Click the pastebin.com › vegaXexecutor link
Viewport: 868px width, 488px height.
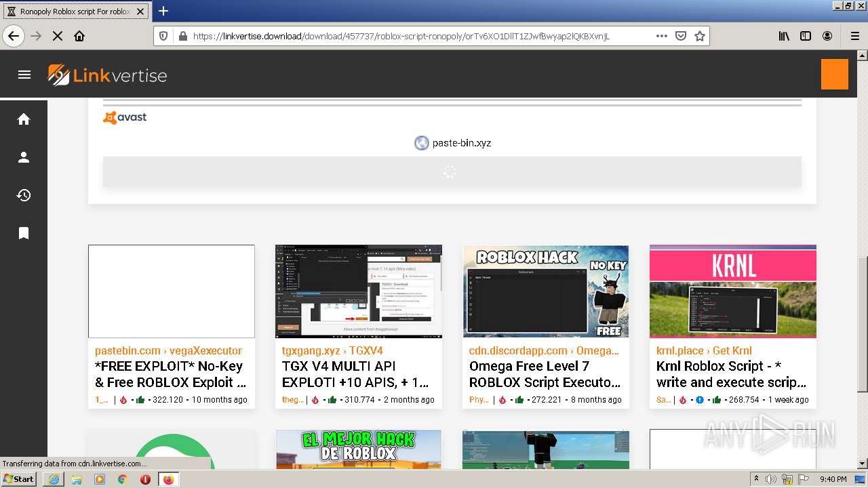pos(168,350)
